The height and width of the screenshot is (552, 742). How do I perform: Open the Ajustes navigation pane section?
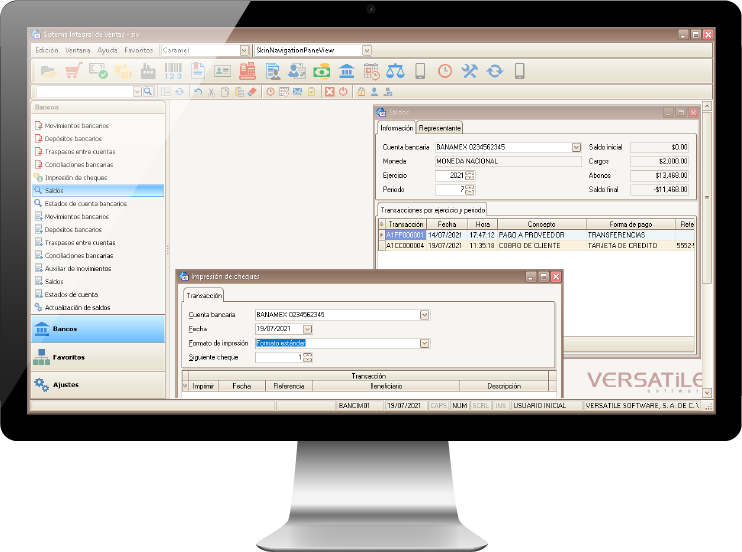tap(98, 384)
